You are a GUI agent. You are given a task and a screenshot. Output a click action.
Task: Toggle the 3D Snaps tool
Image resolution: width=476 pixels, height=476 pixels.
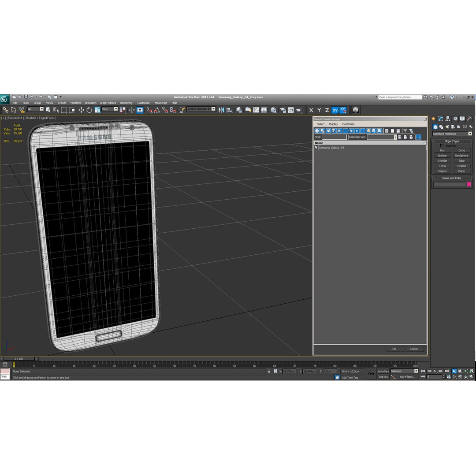[x=149, y=110]
